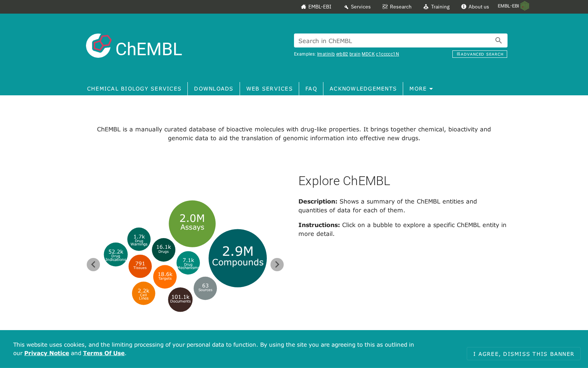Select the 101.1k Documents bubble

pos(180,300)
